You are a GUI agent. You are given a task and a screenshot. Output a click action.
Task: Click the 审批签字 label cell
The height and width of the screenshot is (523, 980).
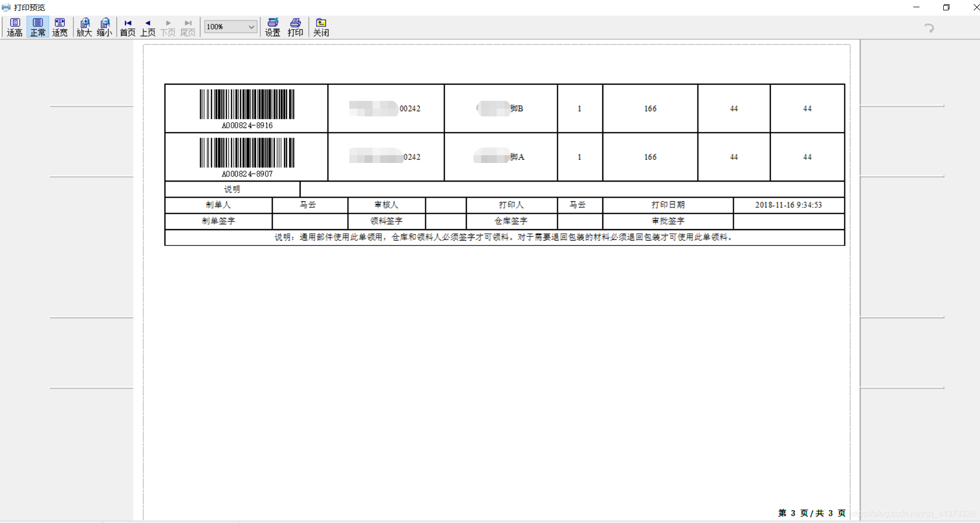point(668,221)
